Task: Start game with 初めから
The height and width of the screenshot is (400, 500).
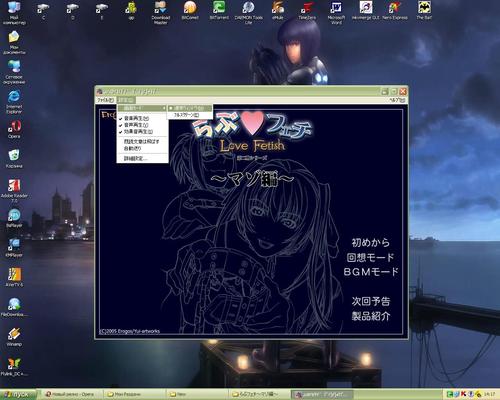Action: 371,242
